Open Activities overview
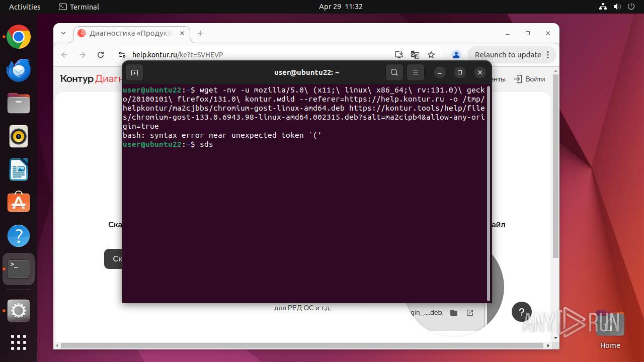The width and height of the screenshot is (644, 362). [x=25, y=7]
